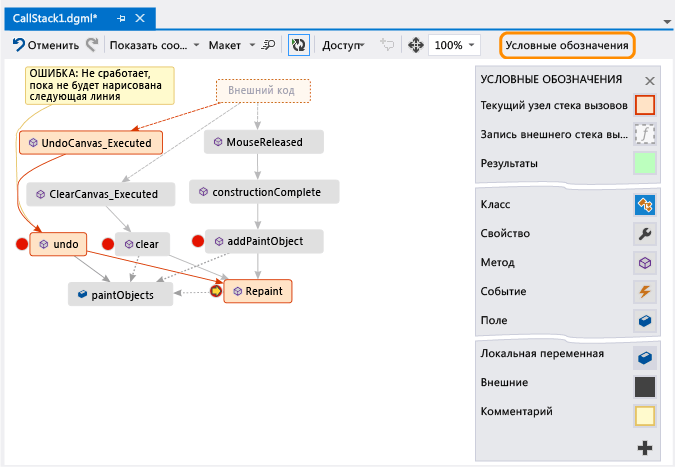
Task: Click the breakpoint dot beside clear
Action: [x=108, y=244]
